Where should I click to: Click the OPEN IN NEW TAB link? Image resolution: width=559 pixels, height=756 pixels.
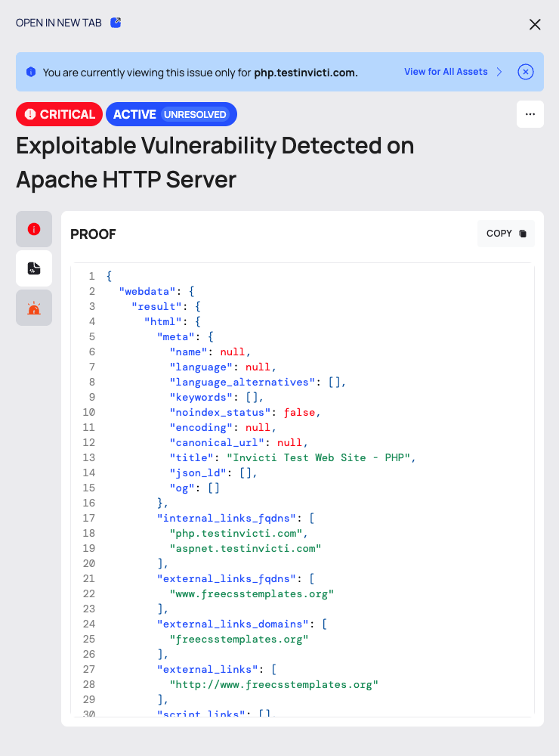click(59, 23)
